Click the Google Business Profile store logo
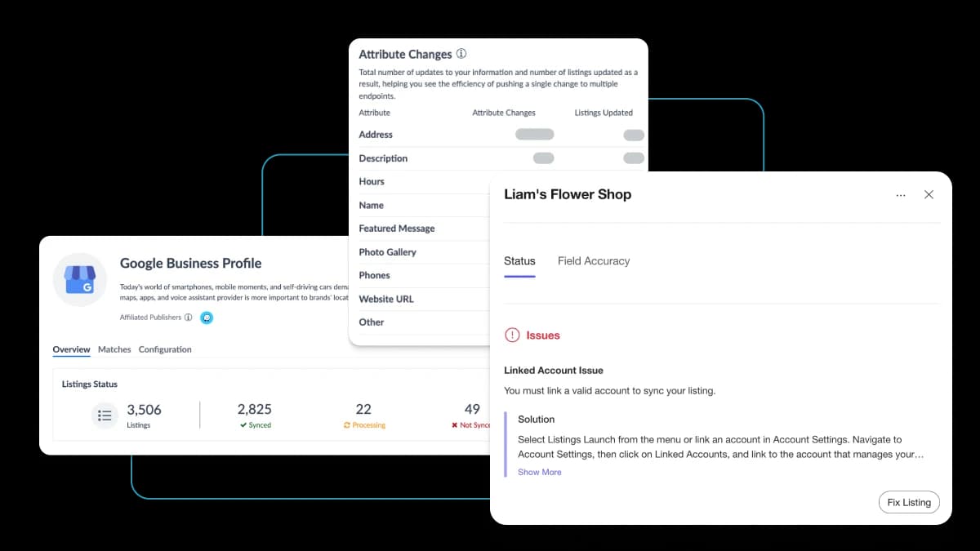The height and width of the screenshot is (551, 980). [80, 279]
